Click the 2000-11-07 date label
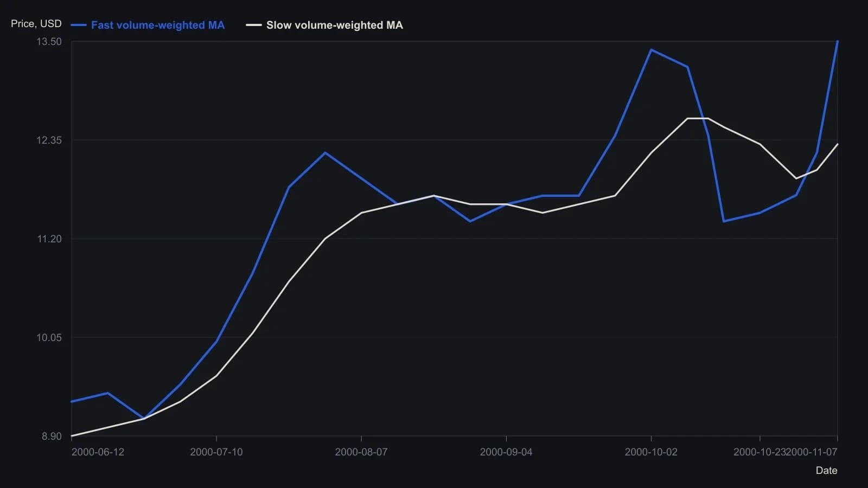 tap(812, 452)
